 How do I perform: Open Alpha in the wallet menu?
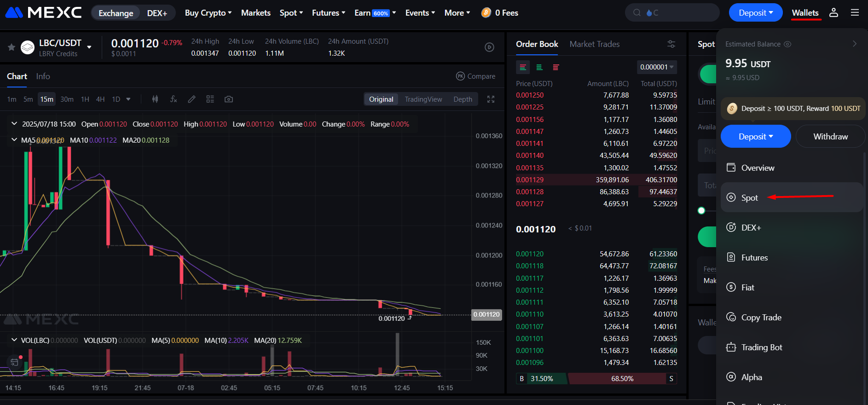[792, 377]
